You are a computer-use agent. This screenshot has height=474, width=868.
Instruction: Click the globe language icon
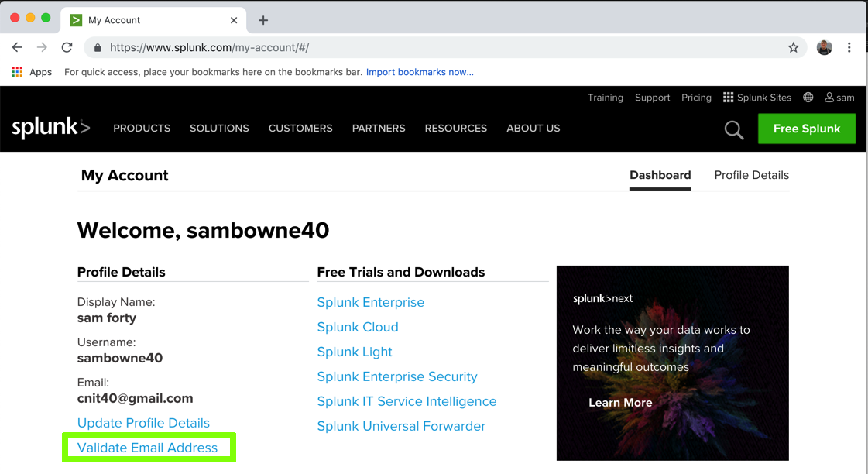click(808, 98)
